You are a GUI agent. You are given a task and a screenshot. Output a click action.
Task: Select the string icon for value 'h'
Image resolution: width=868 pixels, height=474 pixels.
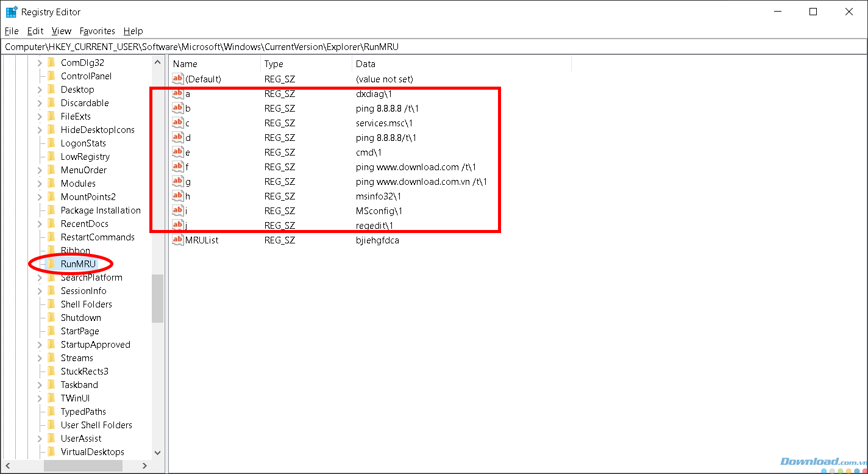pyautogui.click(x=178, y=196)
